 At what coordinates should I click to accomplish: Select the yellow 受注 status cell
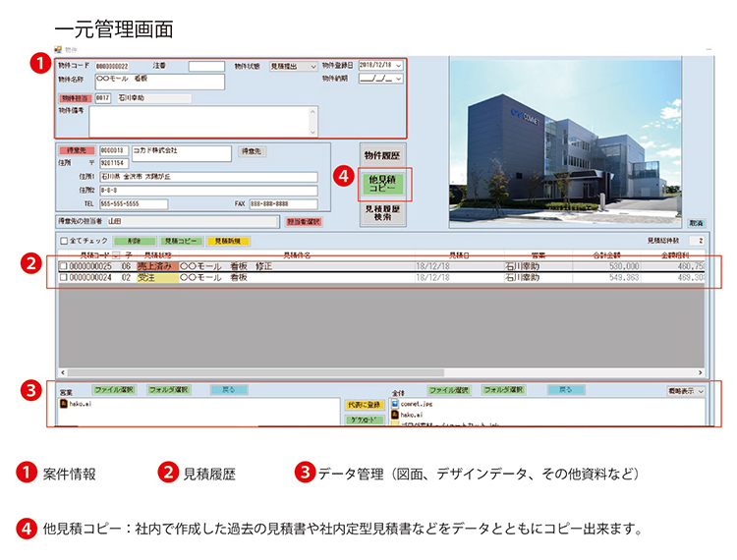[157, 278]
